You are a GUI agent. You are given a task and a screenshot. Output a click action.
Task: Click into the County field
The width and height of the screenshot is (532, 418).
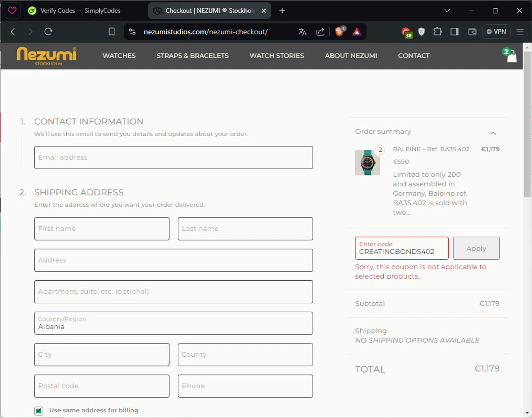(x=245, y=354)
